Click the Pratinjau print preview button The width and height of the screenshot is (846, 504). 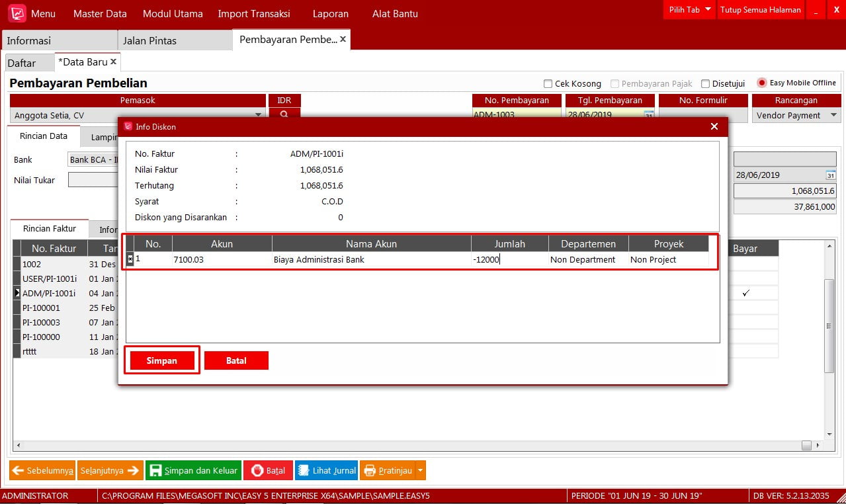coord(388,470)
